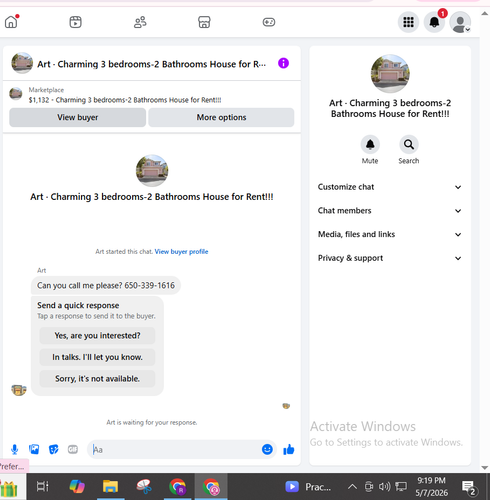490x500 pixels.
Task: Search within conversation using magnifier icon
Action: [x=409, y=145]
